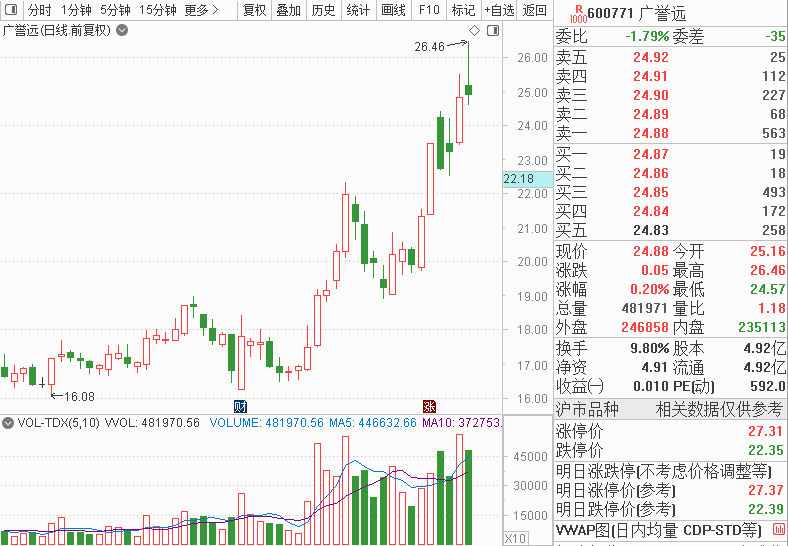Click the PE(动) value 592.0
The width and height of the screenshot is (788, 546).
point(769,387)
